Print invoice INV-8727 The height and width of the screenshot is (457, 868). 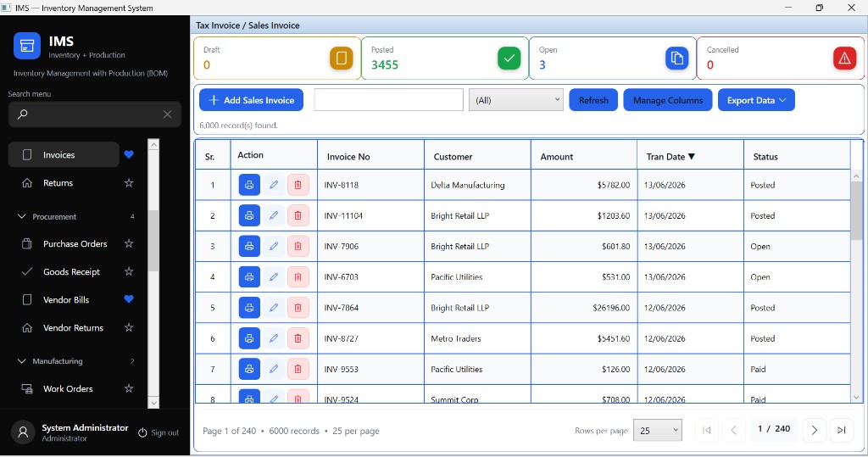point(249,338)
